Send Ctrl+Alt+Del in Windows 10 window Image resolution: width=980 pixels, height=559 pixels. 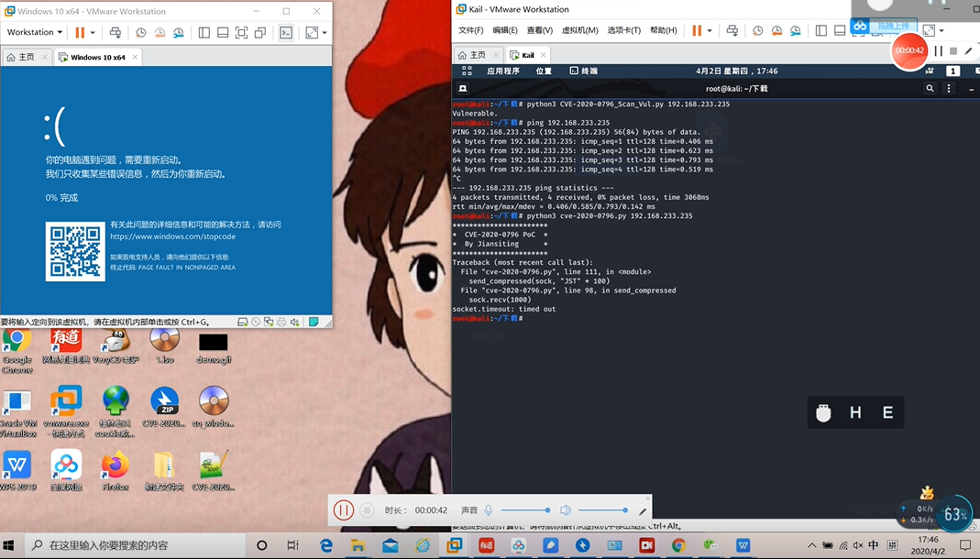click(115, 32)
